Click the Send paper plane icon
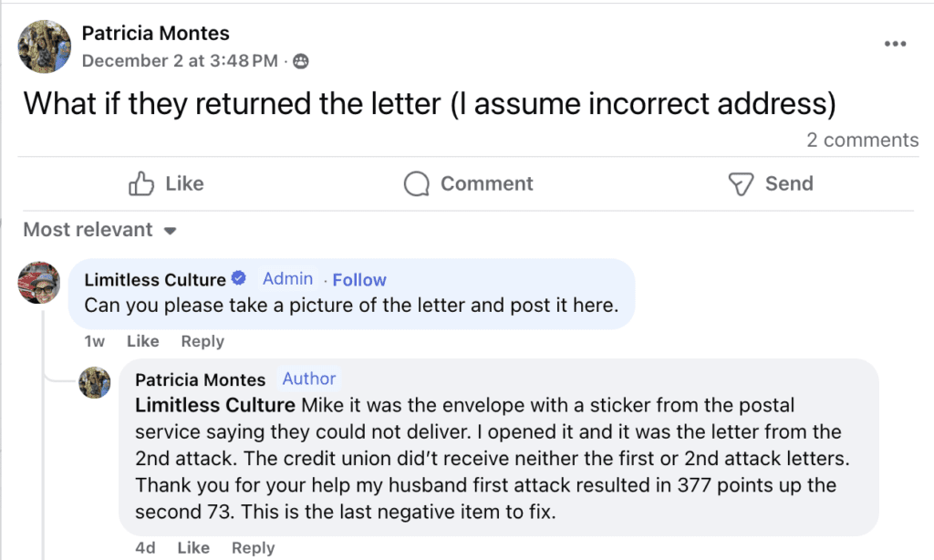 (x=740, y=184)
